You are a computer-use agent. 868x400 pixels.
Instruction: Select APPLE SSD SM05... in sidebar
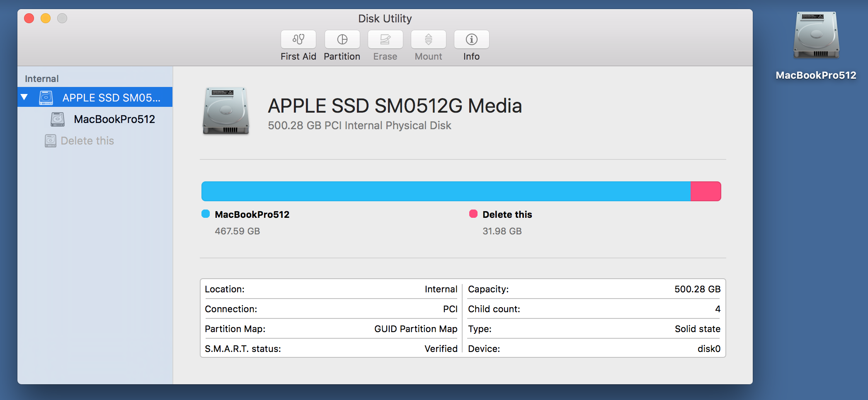pyautogui.click(x=95, y=97)
